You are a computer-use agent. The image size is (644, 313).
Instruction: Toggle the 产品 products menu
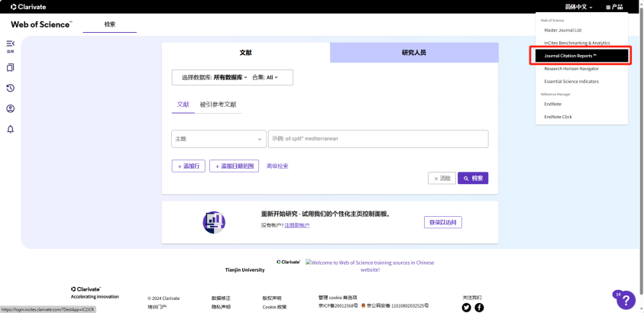pyautogui.click(x=614, y=7)
